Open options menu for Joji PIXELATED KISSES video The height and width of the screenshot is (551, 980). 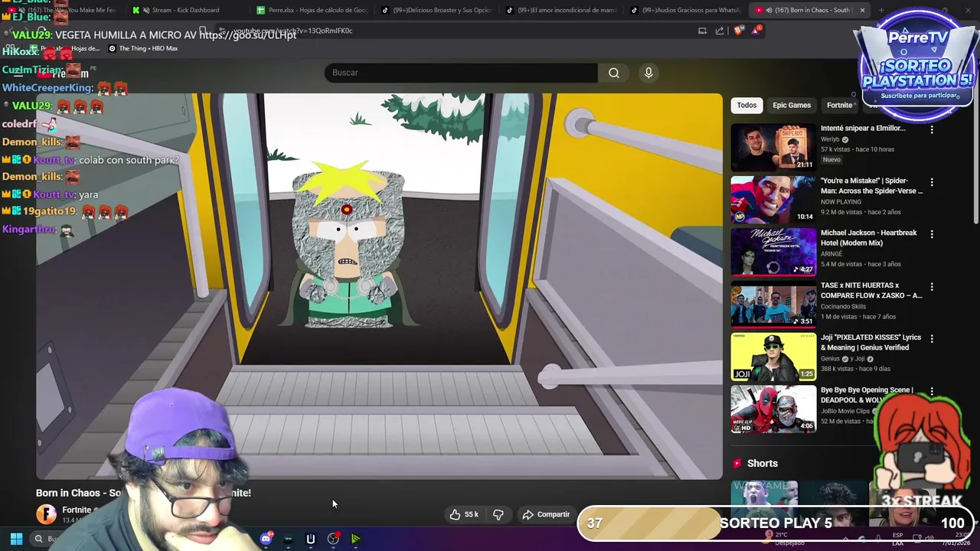932,339
